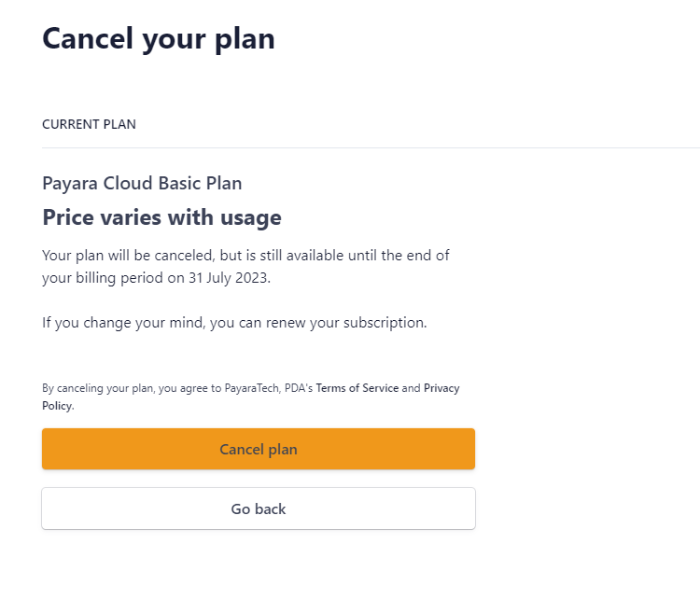Open the Terms of Service link
Image resolution: width=700 pixels, height=613 pixels.
point(357,388)
